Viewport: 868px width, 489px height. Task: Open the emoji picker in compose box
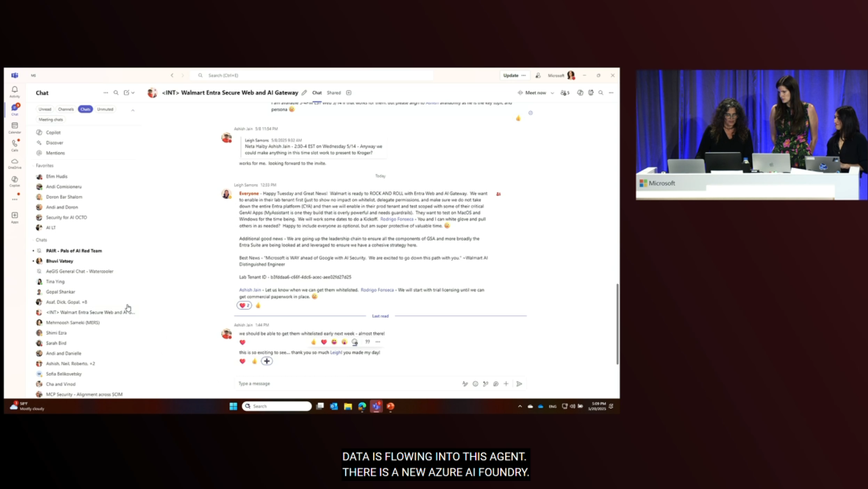tap(475, 384)
